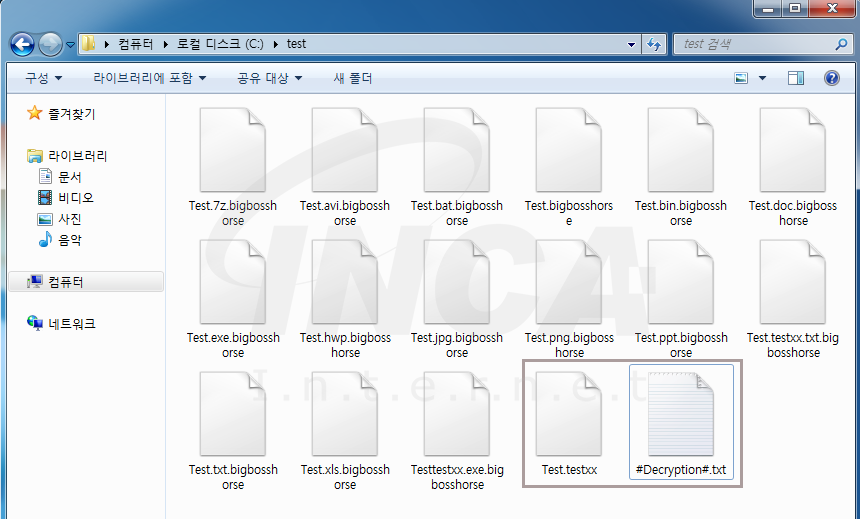860x519 pixels.
Task: Select the Test.bin.bigbosshorse file
Action: click(x=681, y=167)
